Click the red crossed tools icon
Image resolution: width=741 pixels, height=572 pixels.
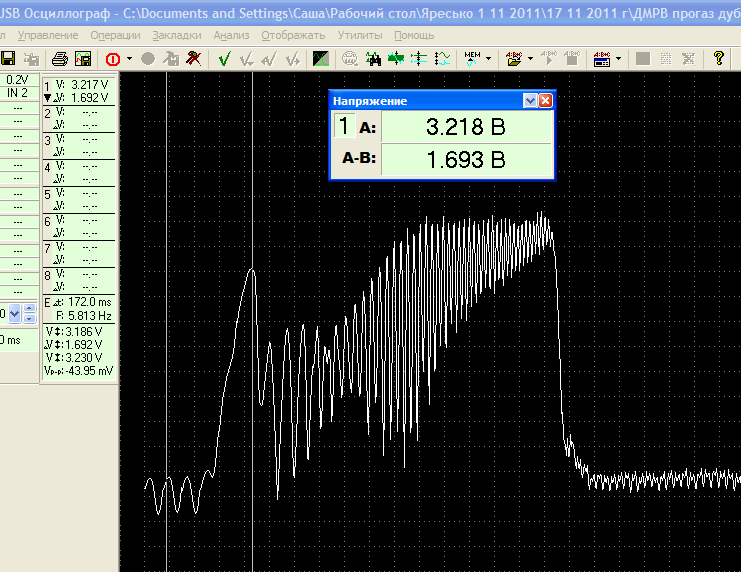(194, 59)
